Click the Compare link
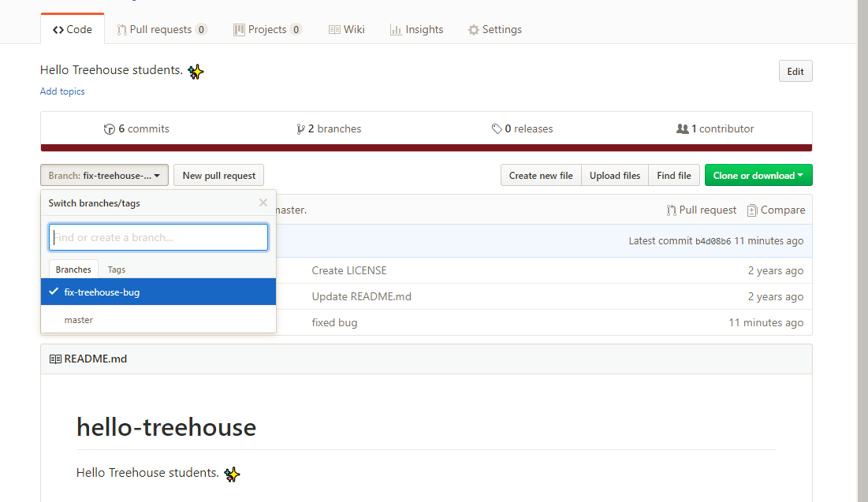The height and width of the screenshot is (502, 868). [776, 210]
